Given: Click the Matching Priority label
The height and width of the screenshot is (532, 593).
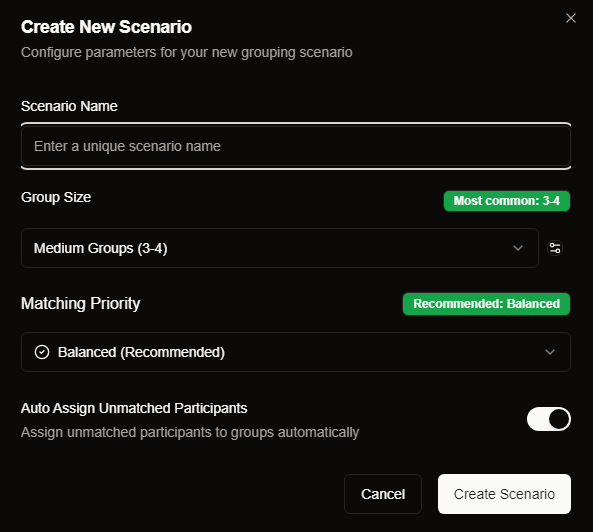Looking at the screenshot, I should pyautogui.click(x=81, y=304).
